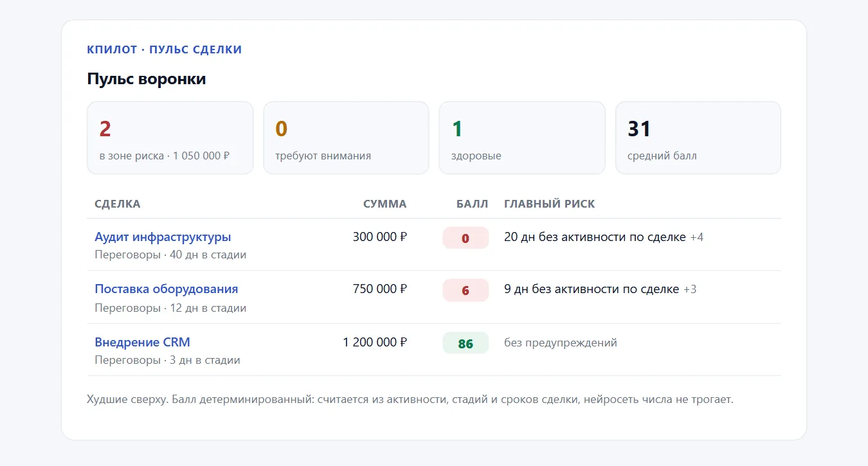This screenshot has height=466, width=868.
Task: Click the score badge '6' for Поставка оборудования
Action: [x=466, y=291]
